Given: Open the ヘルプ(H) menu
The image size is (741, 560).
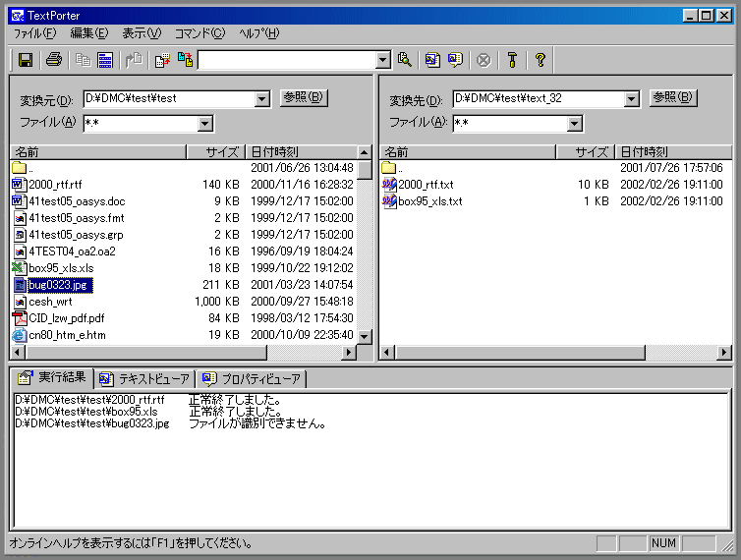Looking at the screenshot, I should pos(259,33).
